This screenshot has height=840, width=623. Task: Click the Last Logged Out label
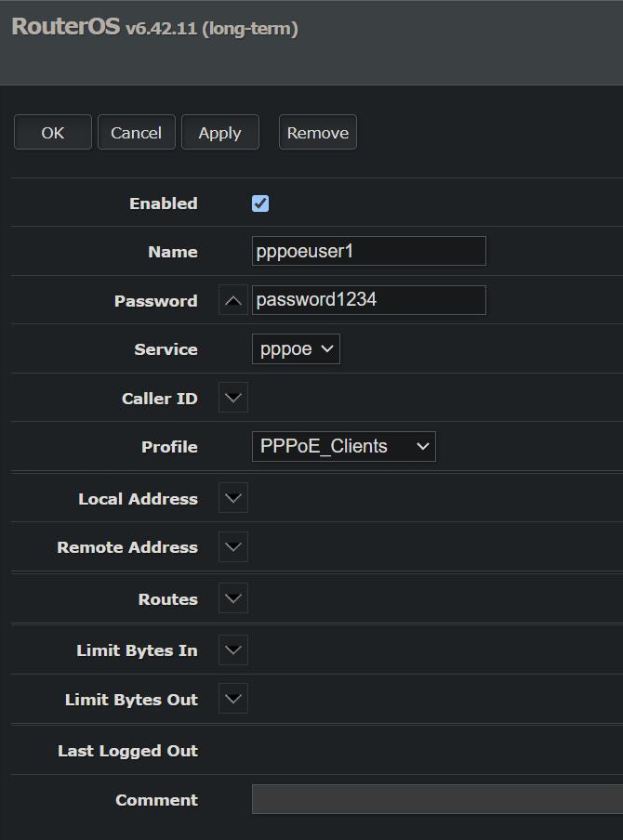(127, 751)
